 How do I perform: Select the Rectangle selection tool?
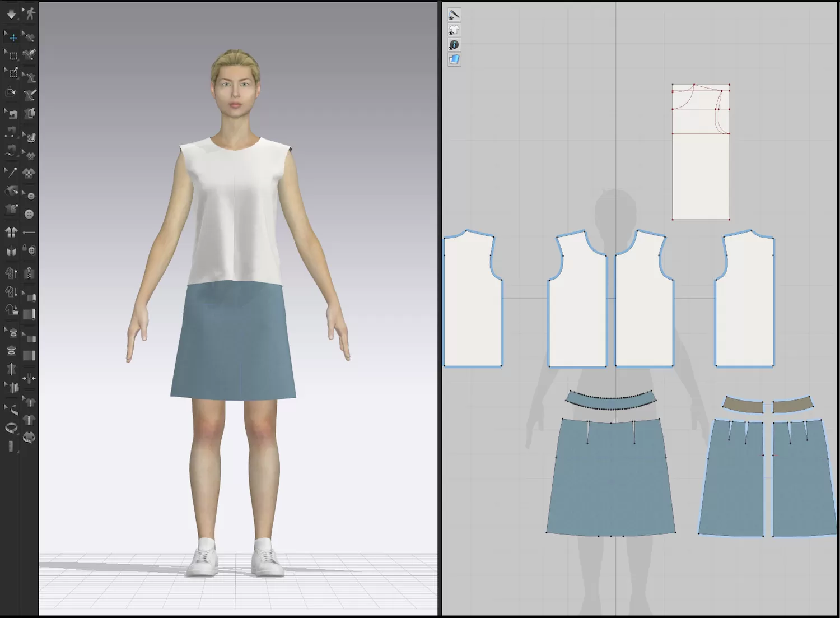tap(11, 55)
